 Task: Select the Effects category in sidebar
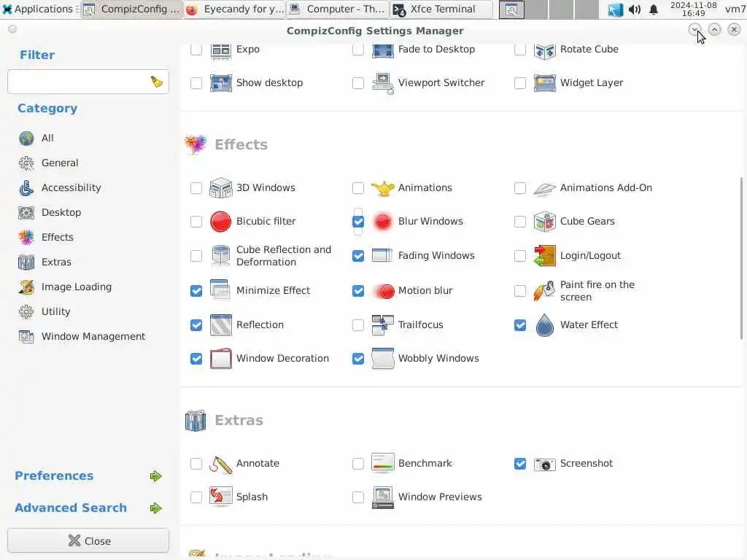coord(46,237)
